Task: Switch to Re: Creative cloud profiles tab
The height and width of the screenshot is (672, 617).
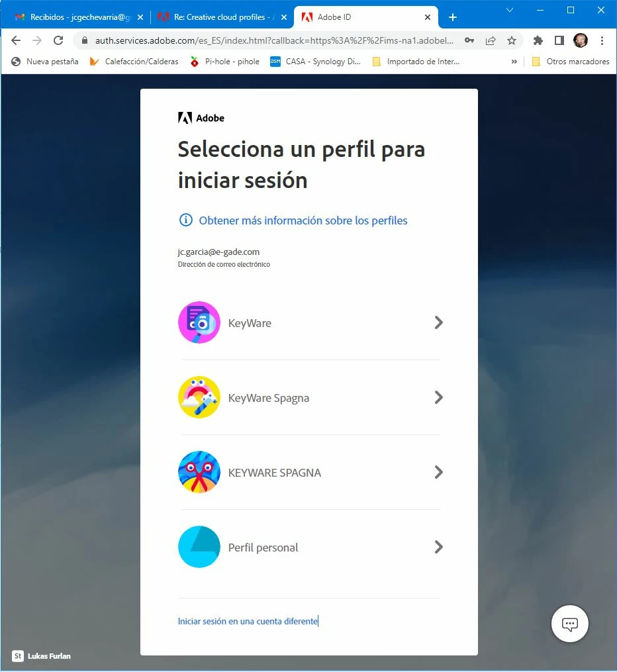Action: [x=222, y=17]
